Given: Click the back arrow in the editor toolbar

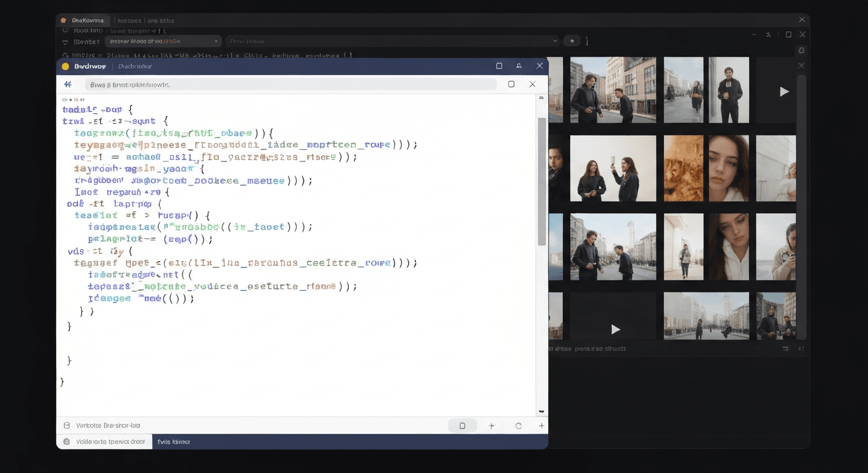Looking at the screenshot, I should [68, 84].
